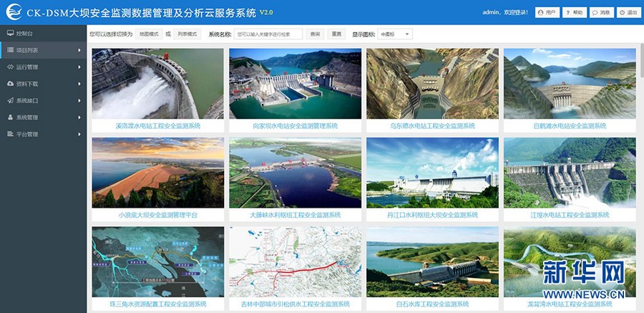Viewport: 644px width, 313px height.
Task: Select 资料下载 (data download) in the sidebar
Action: [27, 84]
